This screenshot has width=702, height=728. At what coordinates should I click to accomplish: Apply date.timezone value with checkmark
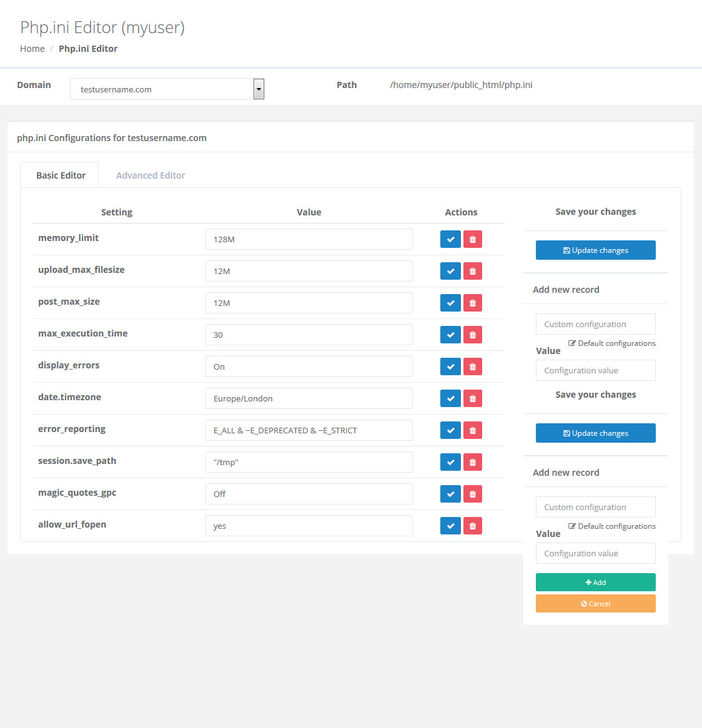450,398
